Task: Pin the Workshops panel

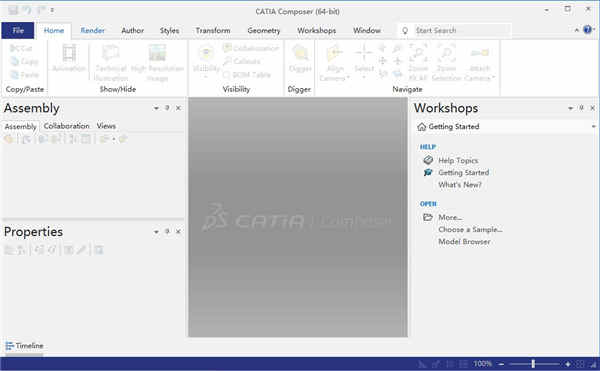Action: (x=582, y=108)
